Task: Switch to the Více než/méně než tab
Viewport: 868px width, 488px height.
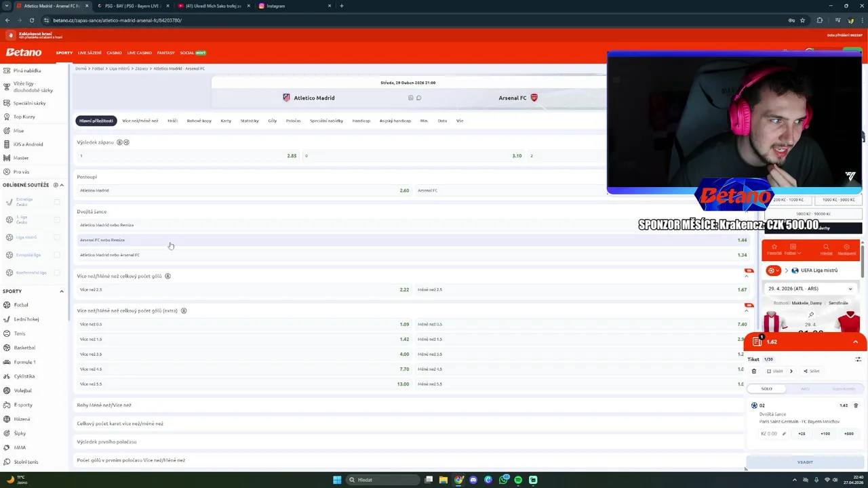Action: (140, 121)
